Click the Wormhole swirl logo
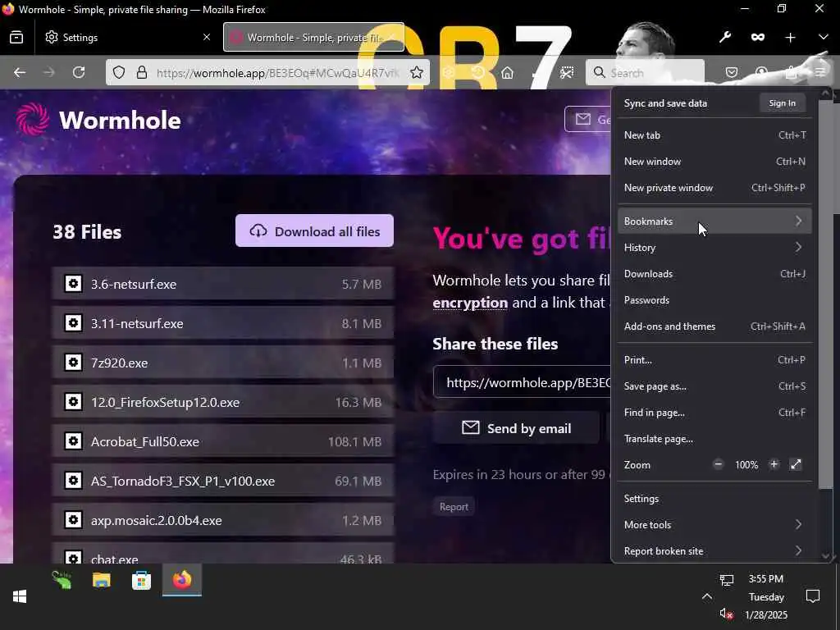The width and height of the screenshot is (840, 630). [x=33, y=119]
